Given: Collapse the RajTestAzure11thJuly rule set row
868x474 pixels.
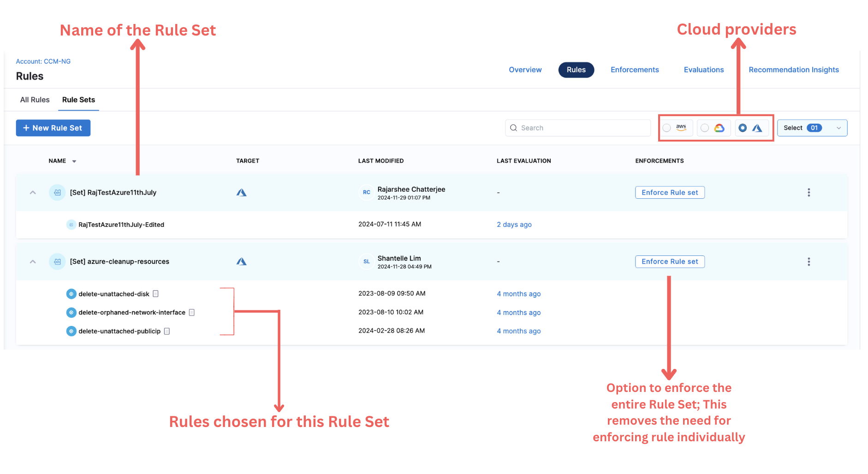Looking at the screenshot, I should click(33, 192).
